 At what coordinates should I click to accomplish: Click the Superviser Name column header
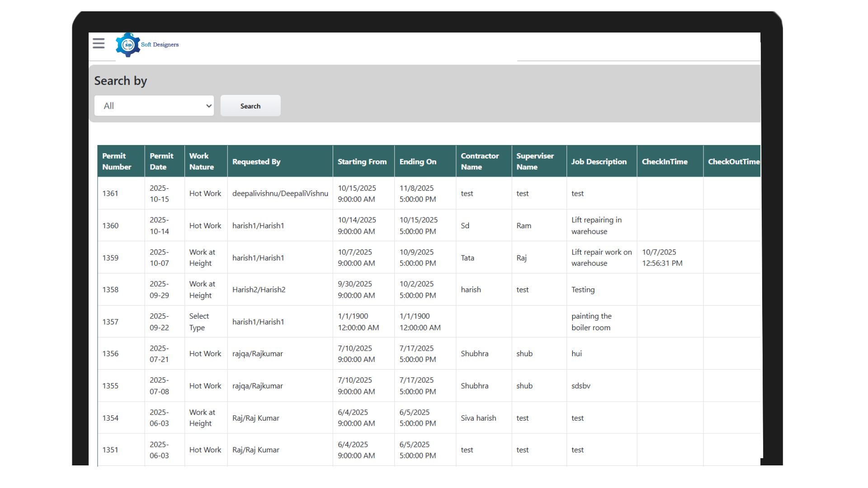(x=536, y=161)
